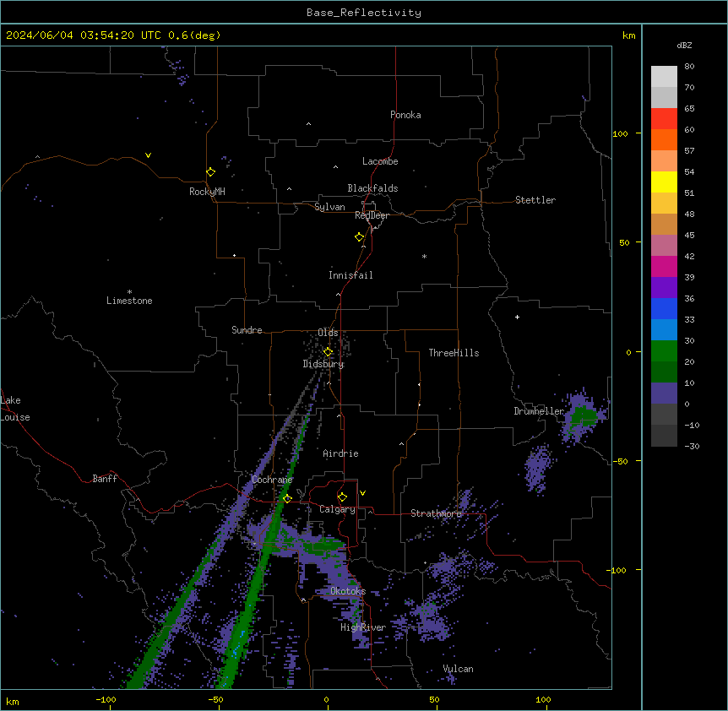Viewport: 728px width, 711px height.
Task: Click the blue 36 dBZ legend swatch
Action: point(664,308)
